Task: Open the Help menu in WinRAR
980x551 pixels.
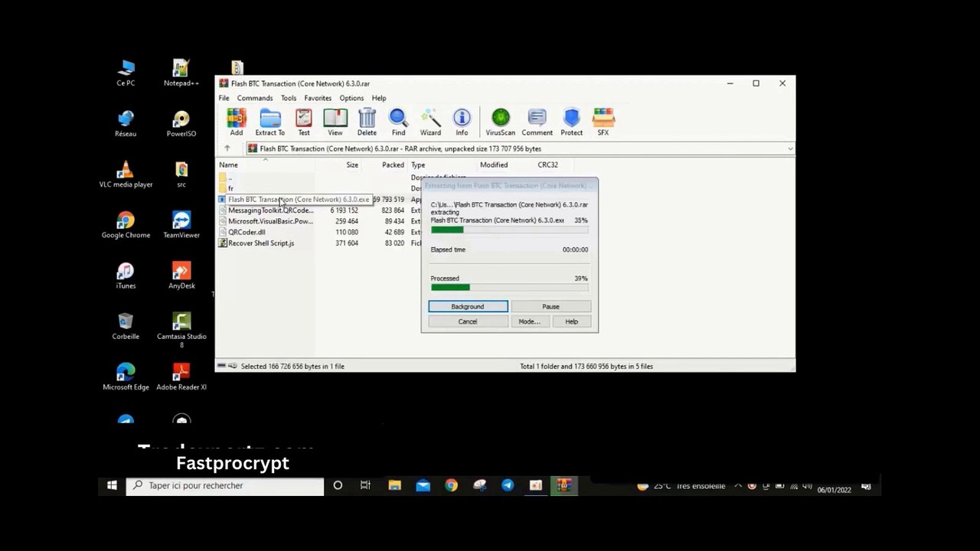Action: pos(379,98)
